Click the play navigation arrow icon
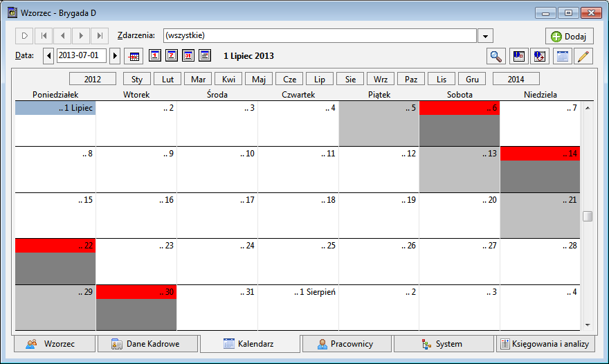Screen dimensions: 609x364 [x=24, y=36]
